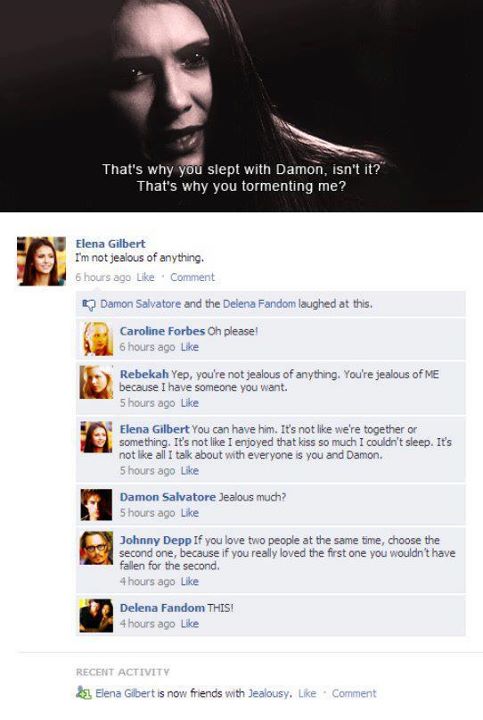Click the Delena Fandom comment avatar
483x720 pixels.
[x=96, y=616]
